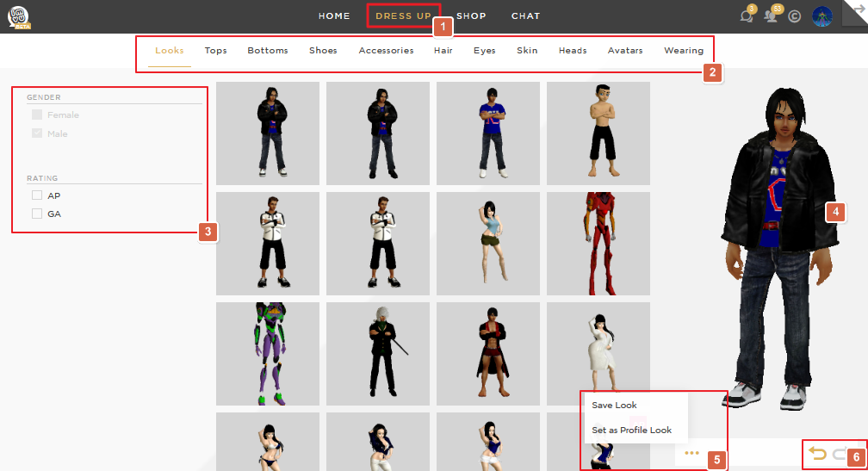Open friends icon with 53 notifications
The image size is (868, 471).
click(x=772, y=15)
